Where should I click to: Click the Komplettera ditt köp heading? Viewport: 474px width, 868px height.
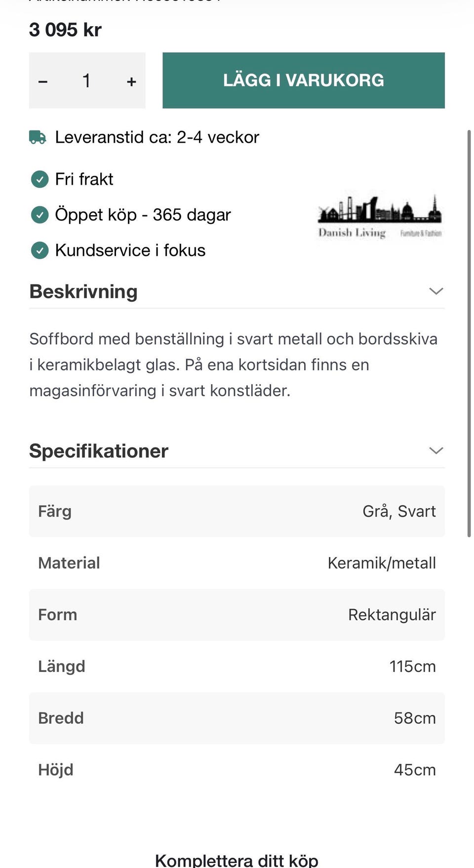pyautogui.click(x=237, y=860)
